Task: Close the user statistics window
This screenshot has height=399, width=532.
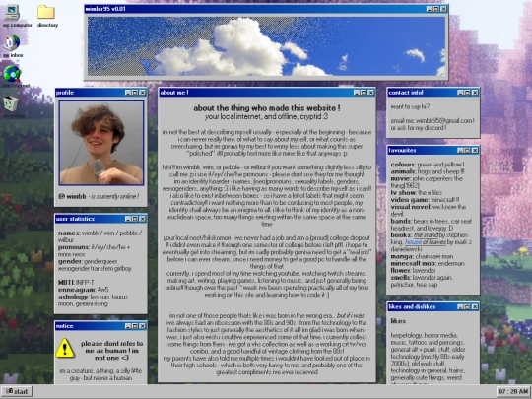Action: pyautogui.click(x=143, y=219)
